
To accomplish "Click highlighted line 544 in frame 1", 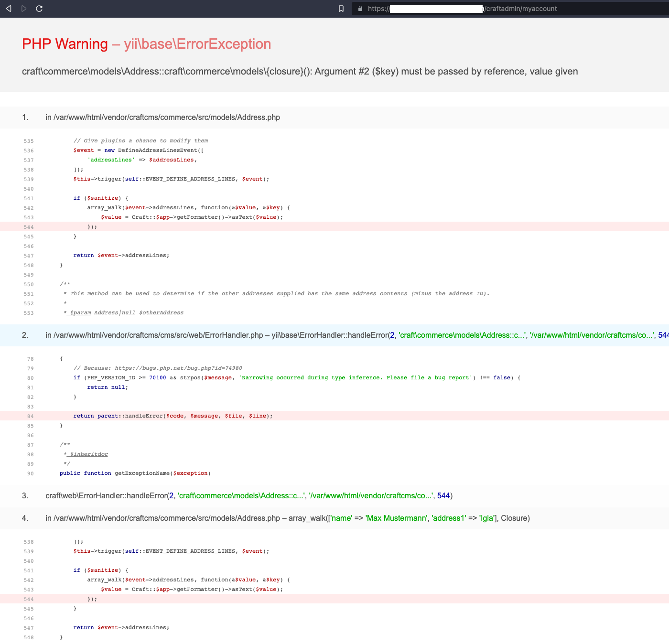I will tap(334, 227).
